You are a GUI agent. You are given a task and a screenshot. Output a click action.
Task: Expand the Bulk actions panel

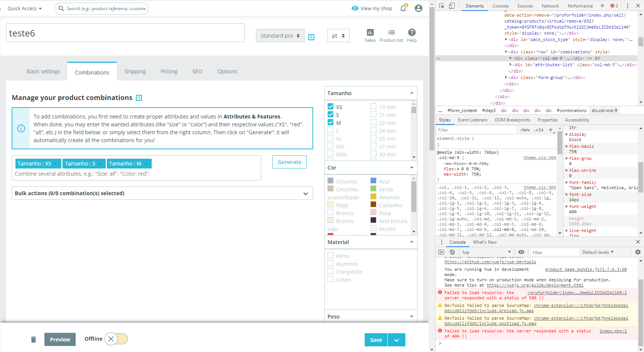[x=162, y=193]
